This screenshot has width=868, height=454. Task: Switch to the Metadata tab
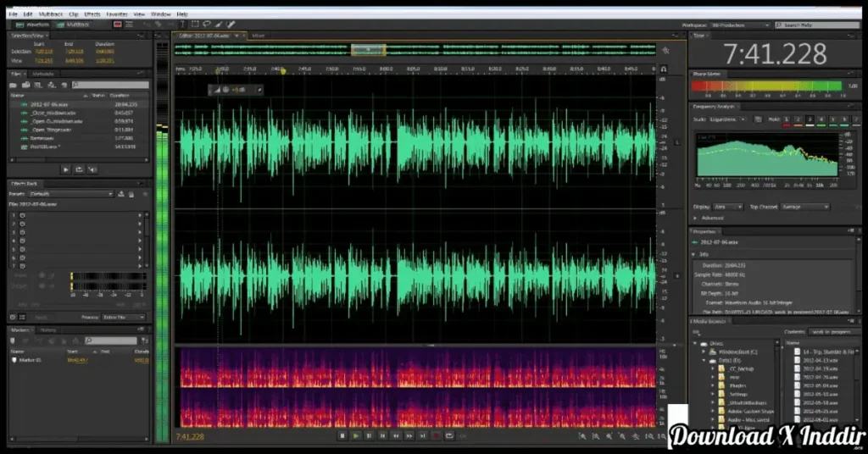(43, 74)
